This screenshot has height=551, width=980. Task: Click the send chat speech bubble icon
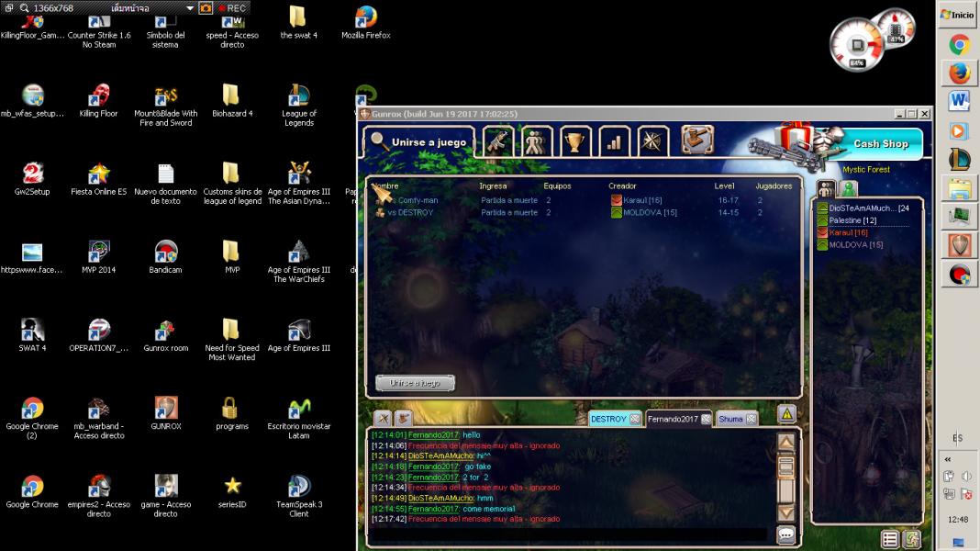[x=786, y=534]
